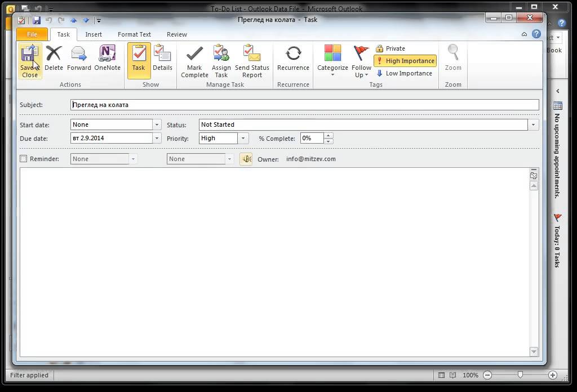Click the 100% zoom level

click(x=471, y=375)
